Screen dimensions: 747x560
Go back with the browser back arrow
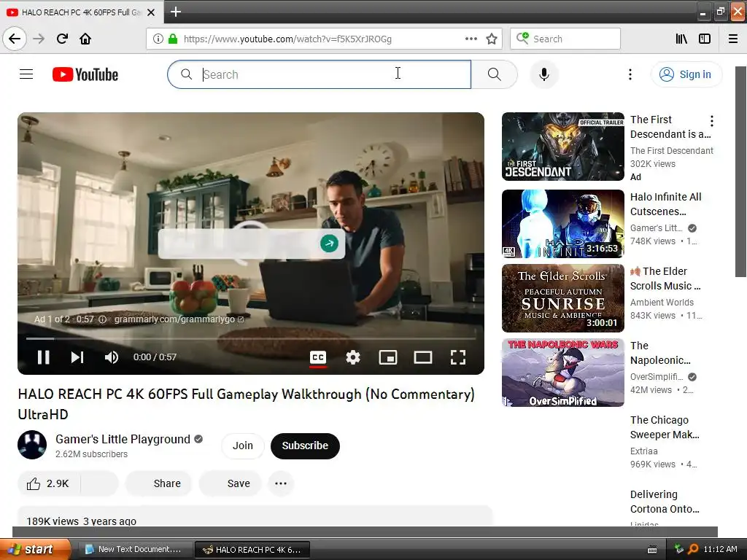[15, 39]
